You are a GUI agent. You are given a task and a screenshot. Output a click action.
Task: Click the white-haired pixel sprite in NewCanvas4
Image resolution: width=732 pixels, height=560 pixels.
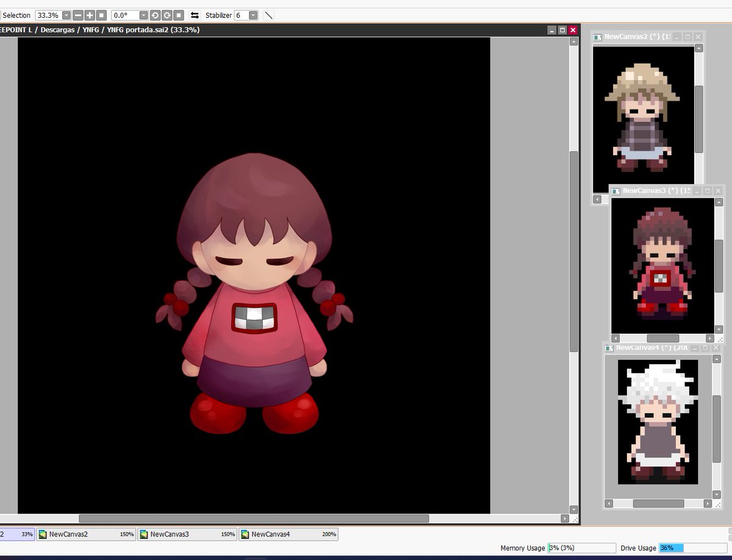pos(657,421)
